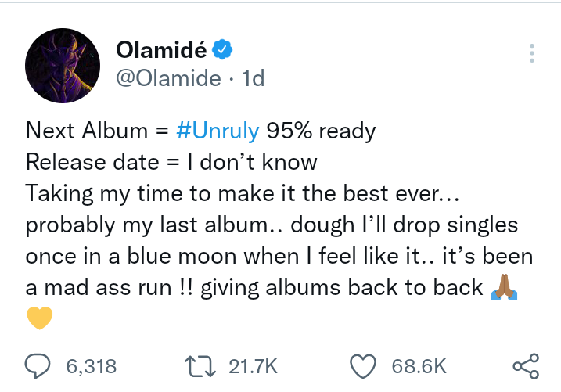This screenshot has width=561, height=392.
Task: Open the share icon options
Action: [x=524, y=365]
